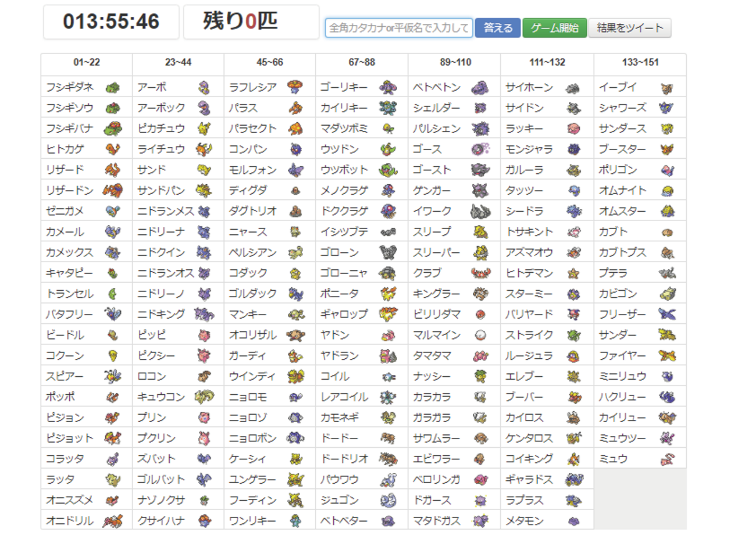Select the 111~132 column header
Screen dimensions: 756x535
(x=547, y=63)
